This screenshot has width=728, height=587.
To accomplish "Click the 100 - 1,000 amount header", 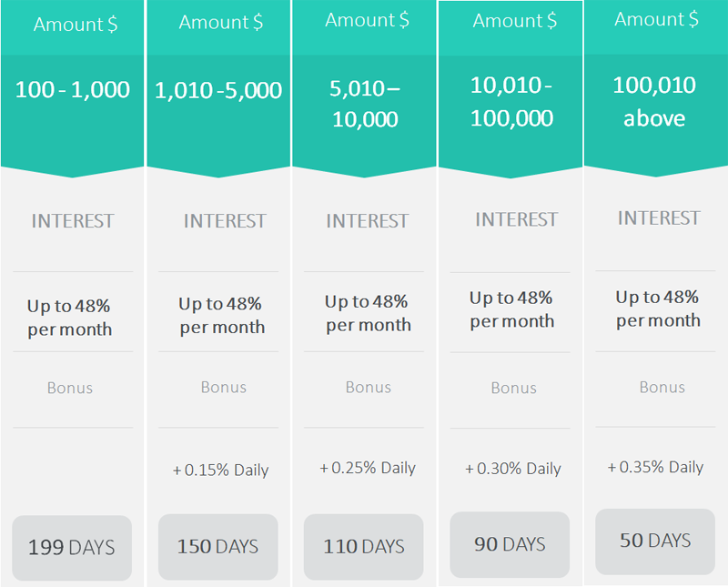I will point(73,89).
